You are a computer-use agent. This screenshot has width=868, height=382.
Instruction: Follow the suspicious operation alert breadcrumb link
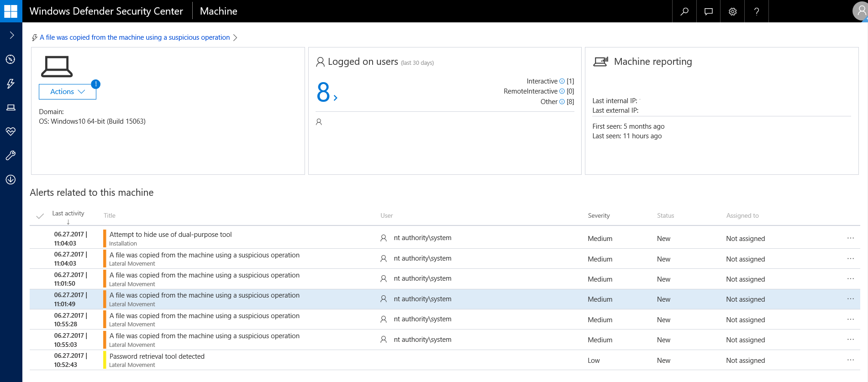(x=135, y=37)
